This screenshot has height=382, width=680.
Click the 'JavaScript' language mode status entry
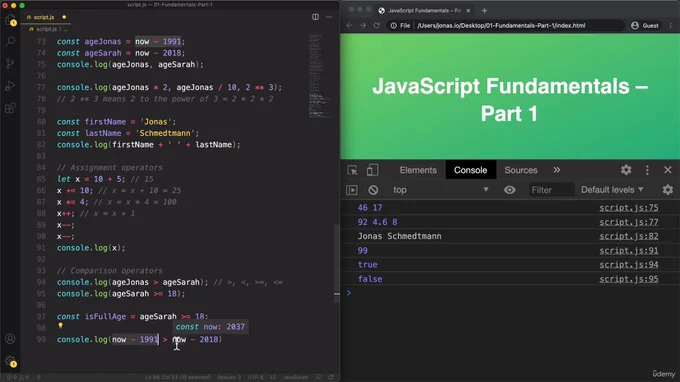295,377
